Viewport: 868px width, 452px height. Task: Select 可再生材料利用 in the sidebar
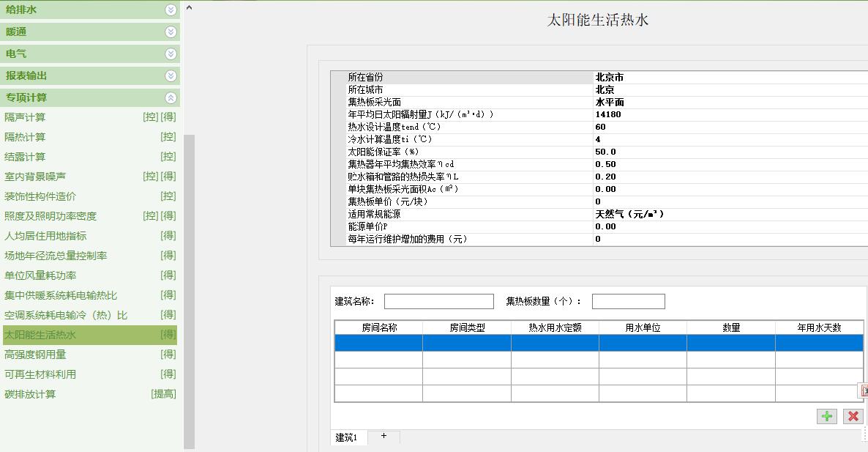(72, 373)
